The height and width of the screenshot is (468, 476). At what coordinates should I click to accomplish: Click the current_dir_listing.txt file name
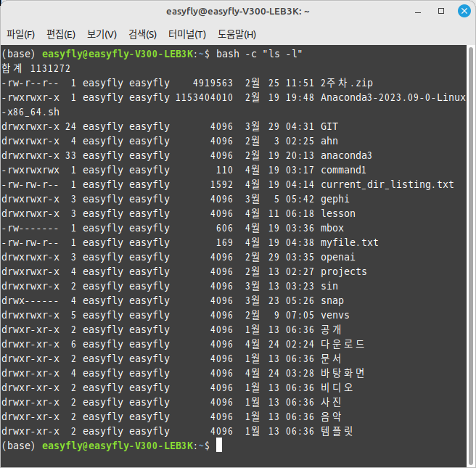pyautogui.click(x=387, y=184)
